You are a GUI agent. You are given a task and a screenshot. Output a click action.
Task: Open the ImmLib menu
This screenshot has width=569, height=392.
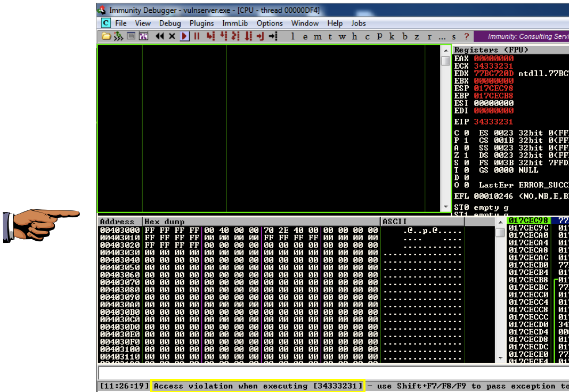pyautogui.click(x=235, y=23)
